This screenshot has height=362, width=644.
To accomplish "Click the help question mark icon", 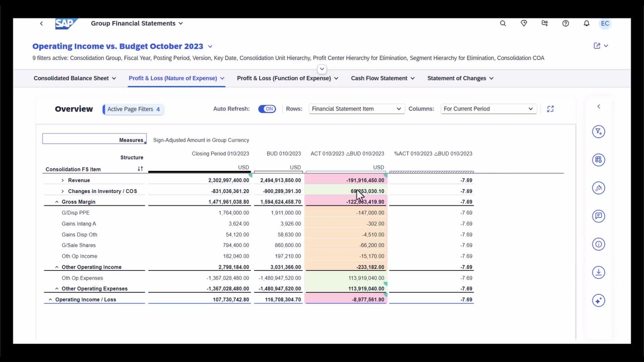I will [566, 23].
